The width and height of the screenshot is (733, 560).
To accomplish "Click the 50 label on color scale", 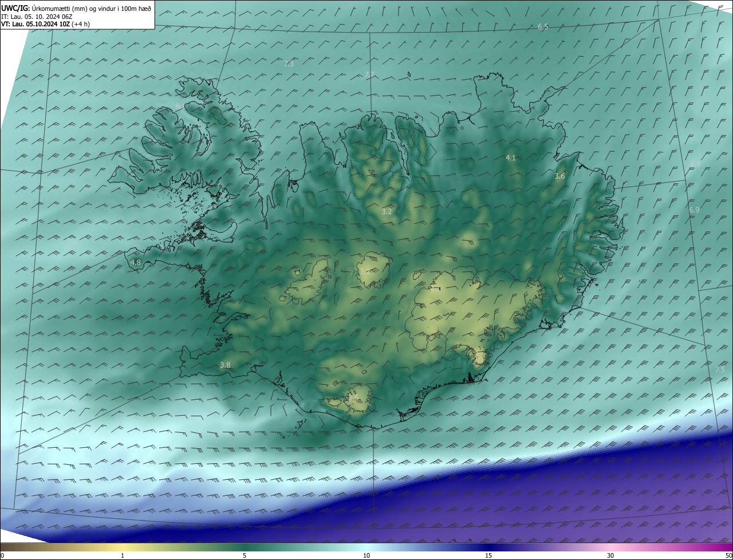I will [x=728, y=556].
